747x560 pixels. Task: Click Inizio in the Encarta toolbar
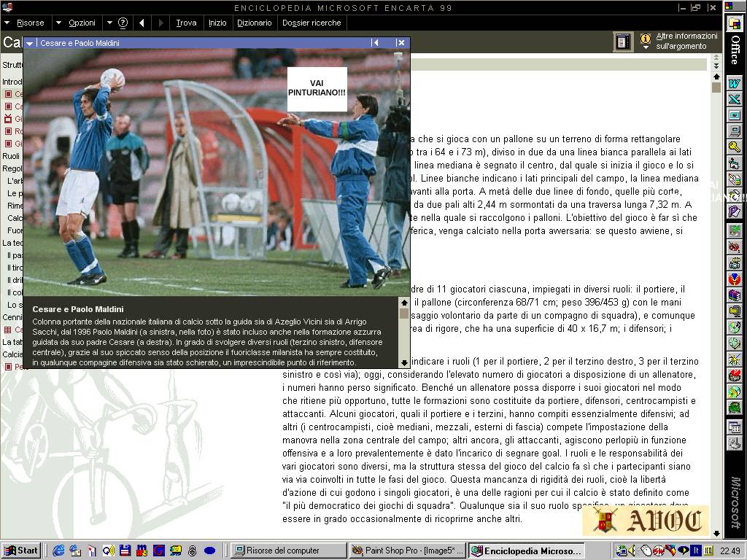(x=217, y=23)
